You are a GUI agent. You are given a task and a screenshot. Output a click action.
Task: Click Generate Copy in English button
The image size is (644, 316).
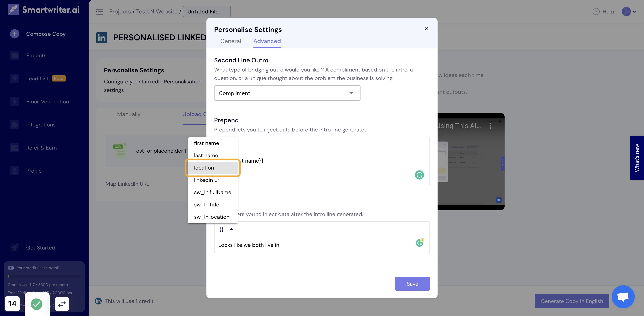572,301
